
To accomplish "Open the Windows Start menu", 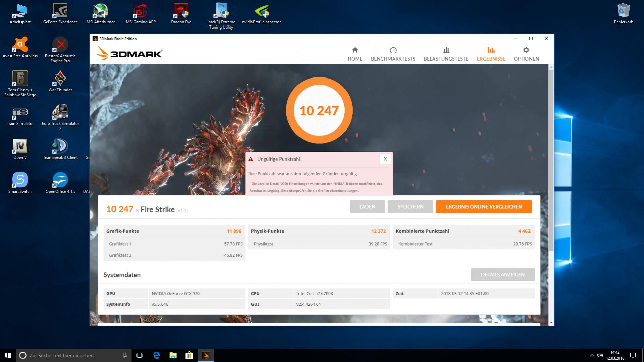I will coord(8,355).
